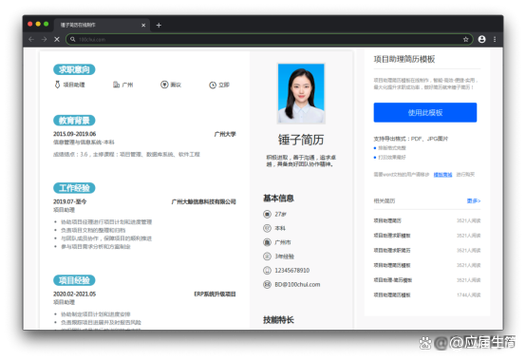Click the 基本信息 heading

pyautogui.click(x=278, y=198)
